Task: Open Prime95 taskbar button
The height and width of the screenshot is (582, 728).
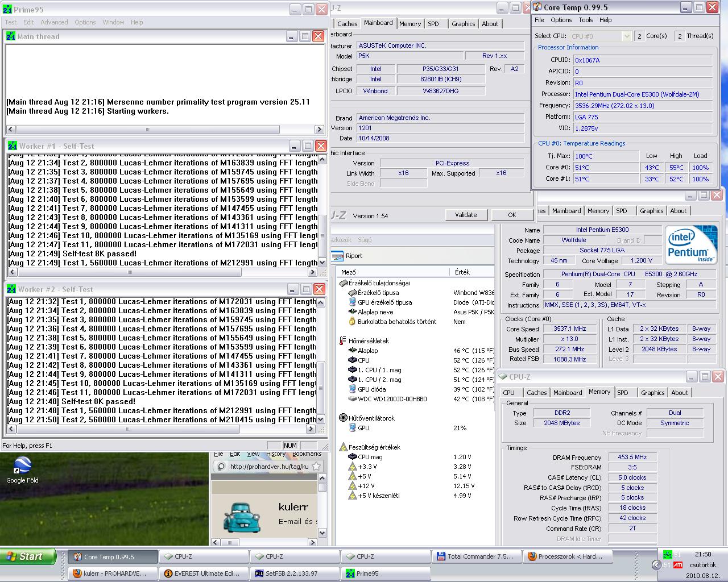Action: coord(386,573)
